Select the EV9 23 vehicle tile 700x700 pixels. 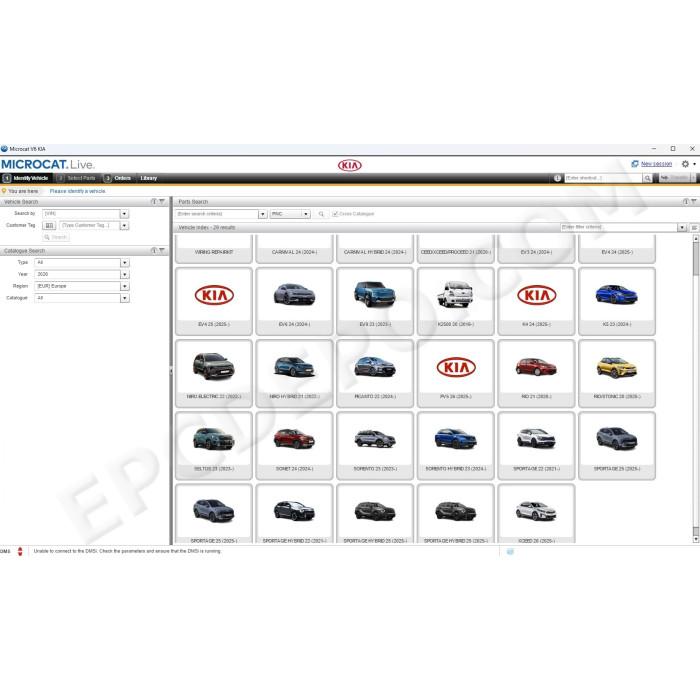coord(375,301)
